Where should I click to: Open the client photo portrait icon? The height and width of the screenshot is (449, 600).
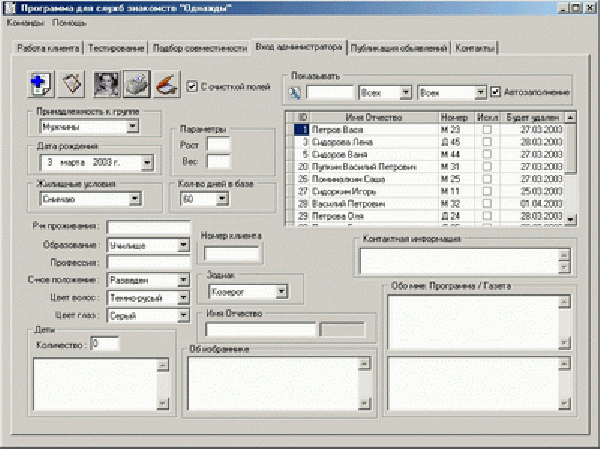[107, 84]
